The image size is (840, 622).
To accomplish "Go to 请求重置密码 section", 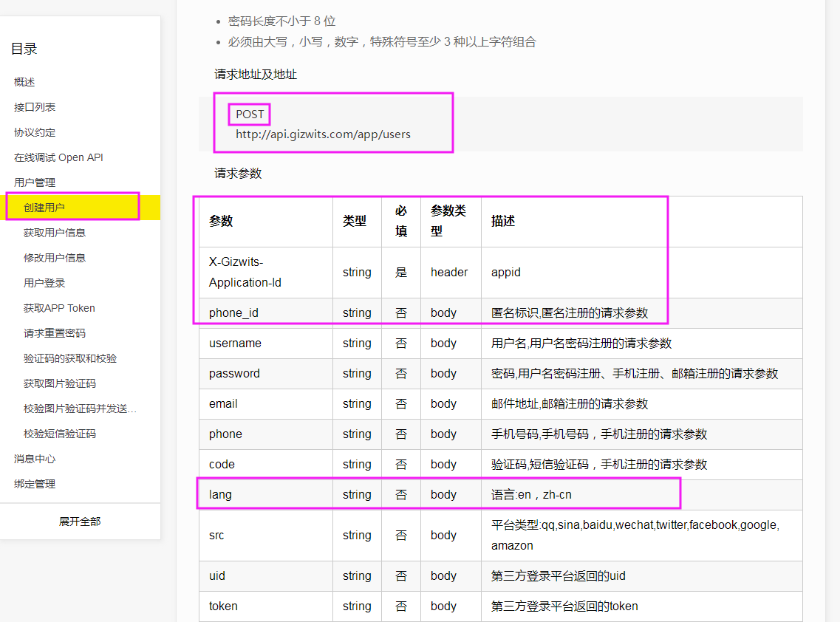I will [x=55, y=333].
